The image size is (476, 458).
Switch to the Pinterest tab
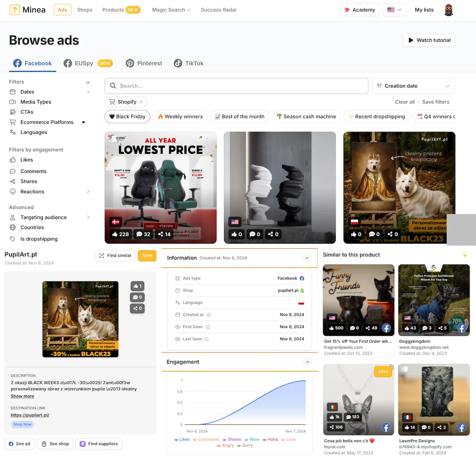[x=144, y=63]
